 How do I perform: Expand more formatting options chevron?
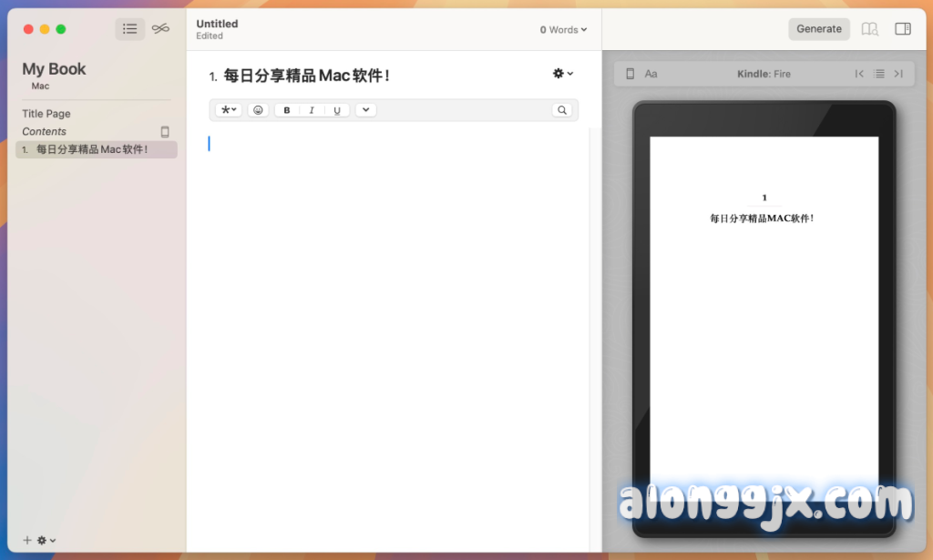365,110
